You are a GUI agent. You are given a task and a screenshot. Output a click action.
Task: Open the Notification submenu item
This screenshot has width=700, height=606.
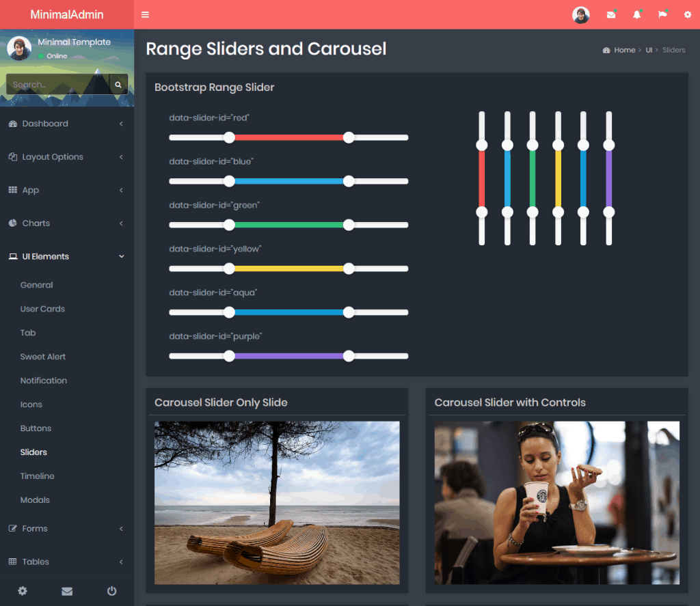point(44,381)
